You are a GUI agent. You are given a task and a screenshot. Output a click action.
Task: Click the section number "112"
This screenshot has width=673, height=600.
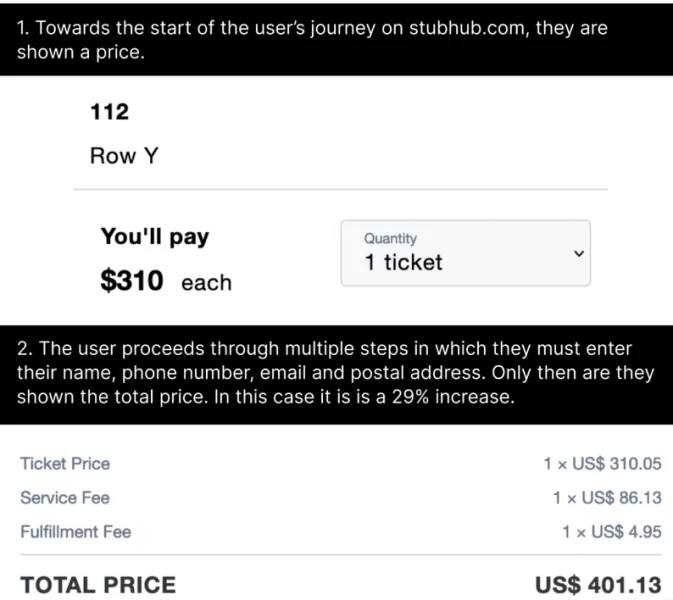(x=109, y=112)
